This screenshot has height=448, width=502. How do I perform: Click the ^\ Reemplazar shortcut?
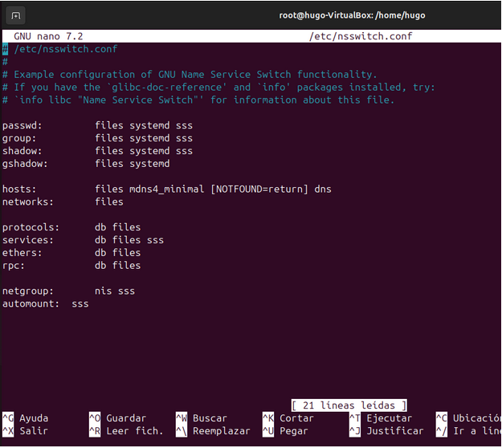213,431
